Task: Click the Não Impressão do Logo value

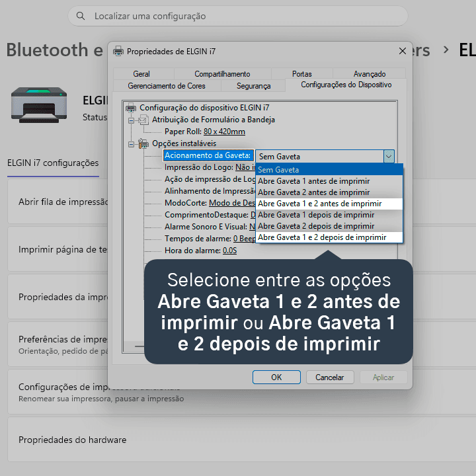Action: pyautogui.click(x=245, y=167)
